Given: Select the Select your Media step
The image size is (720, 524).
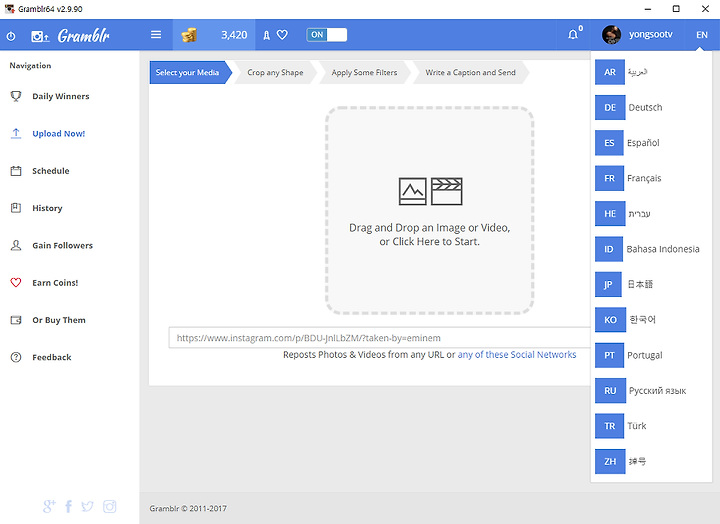Looking at the screenshot, I should pos(190,73).
